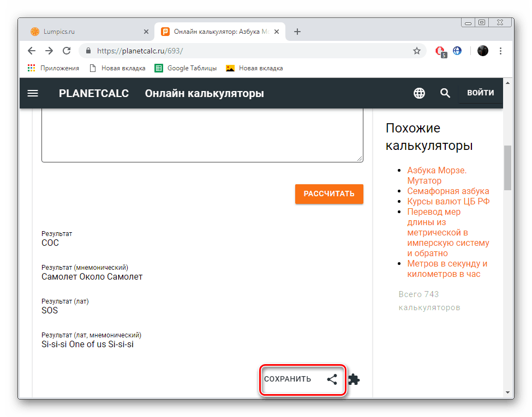This screenshot has width=532, height=417.
Task: Open the site search magnifier icon
Action: [x=445, y=93]
